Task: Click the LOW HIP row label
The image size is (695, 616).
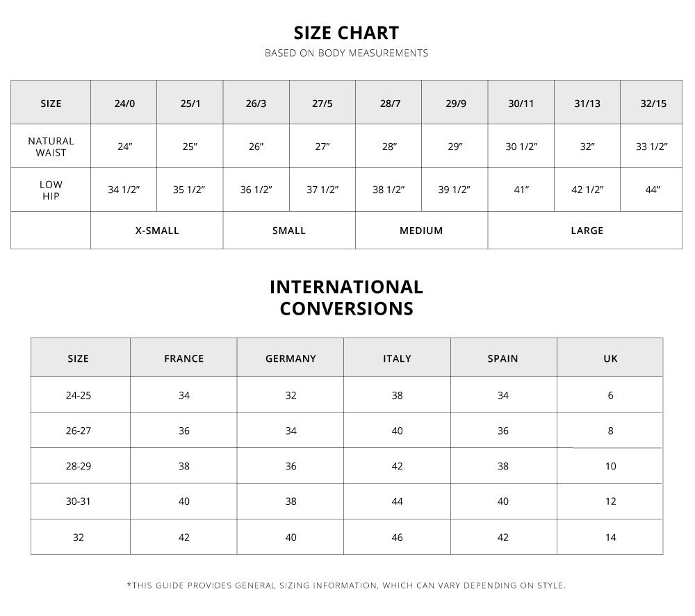Action: 51,190
